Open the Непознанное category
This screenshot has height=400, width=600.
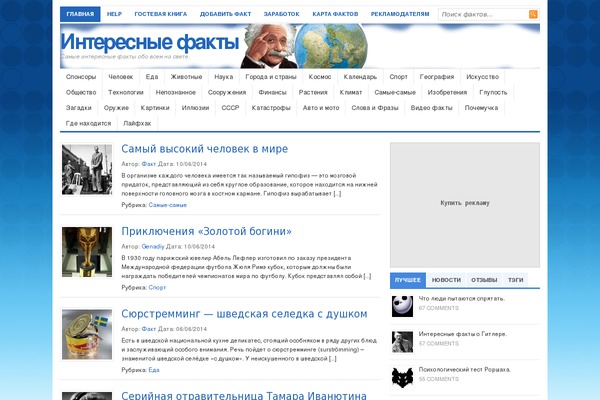coord(176,92)
